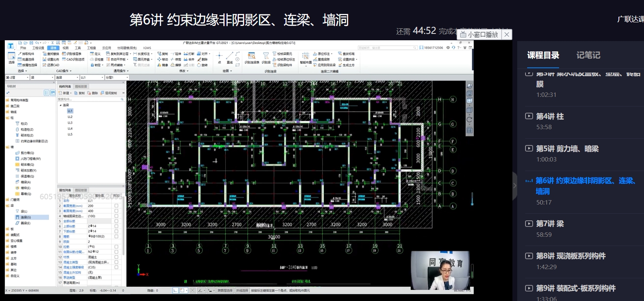This screenshot has width=644, height=301.
Task: Click the 拾取构件 pick component tool
Action: click(26, 54)
